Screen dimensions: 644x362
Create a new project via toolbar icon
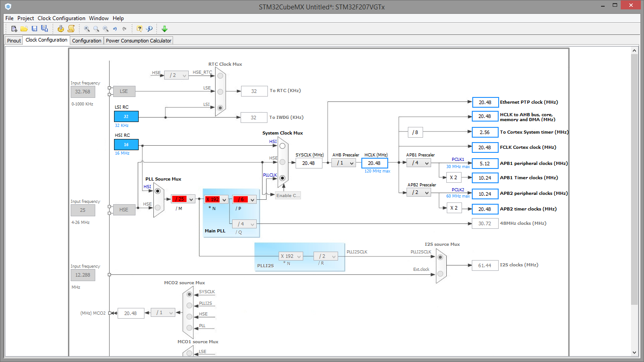[x=14, y=29]
